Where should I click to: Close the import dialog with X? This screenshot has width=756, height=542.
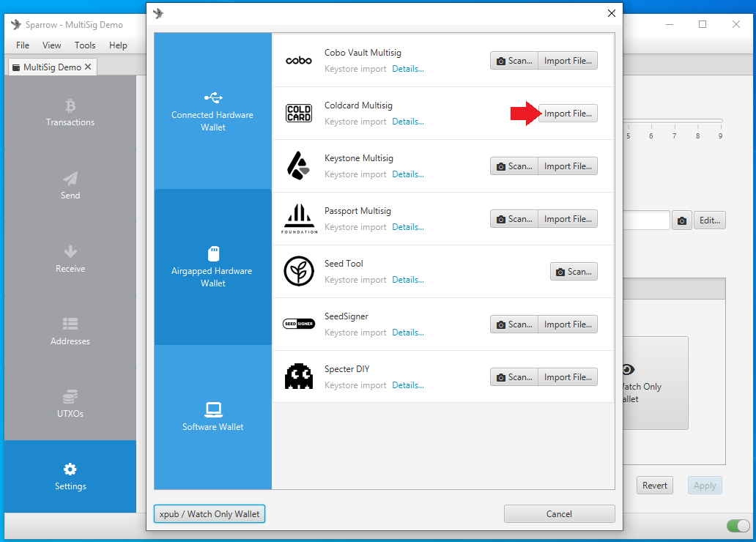point(612,13)
